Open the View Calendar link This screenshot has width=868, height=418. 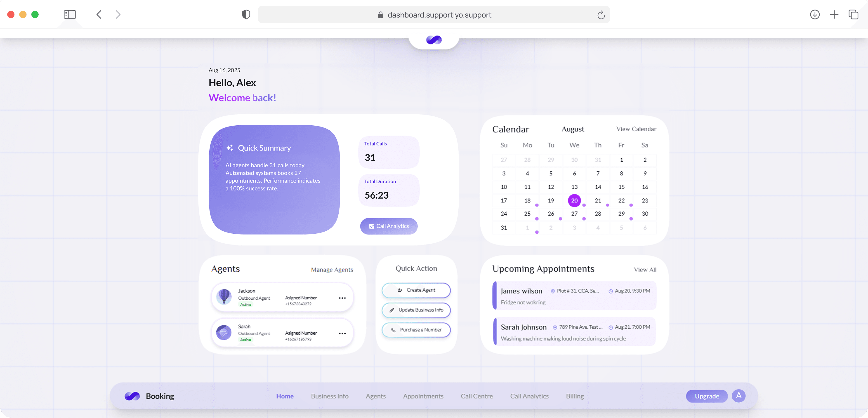coord(636,129)
